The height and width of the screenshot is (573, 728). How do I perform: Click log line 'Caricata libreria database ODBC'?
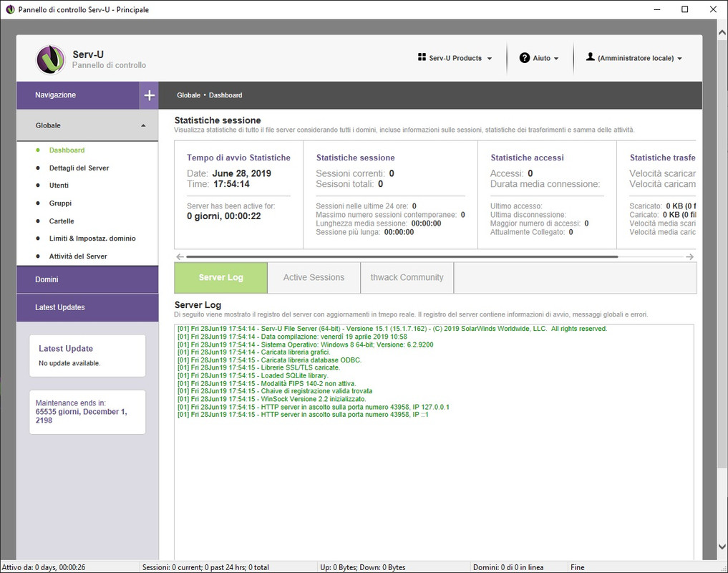269,360
